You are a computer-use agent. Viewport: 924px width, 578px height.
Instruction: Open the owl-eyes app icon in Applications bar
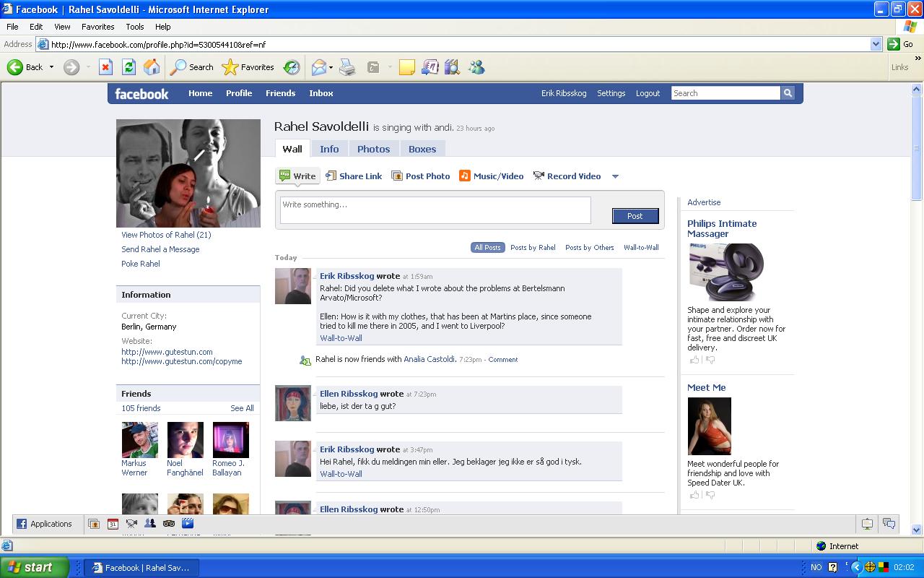169,524
